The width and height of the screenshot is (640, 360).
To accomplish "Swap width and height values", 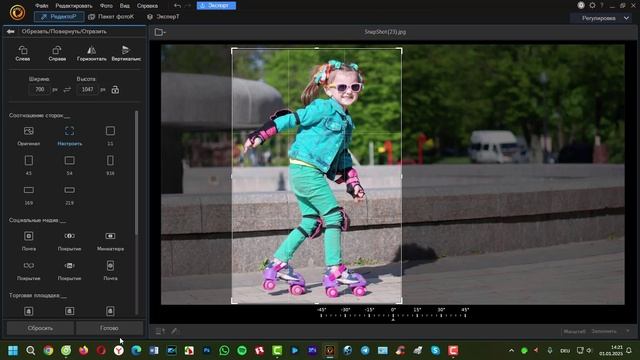I will [x=67, y=90].
